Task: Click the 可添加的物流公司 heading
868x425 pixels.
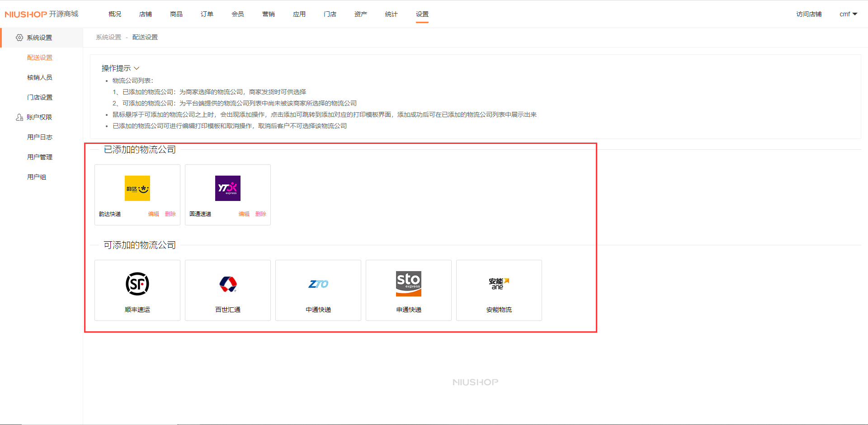Action: tap(140, 245)
